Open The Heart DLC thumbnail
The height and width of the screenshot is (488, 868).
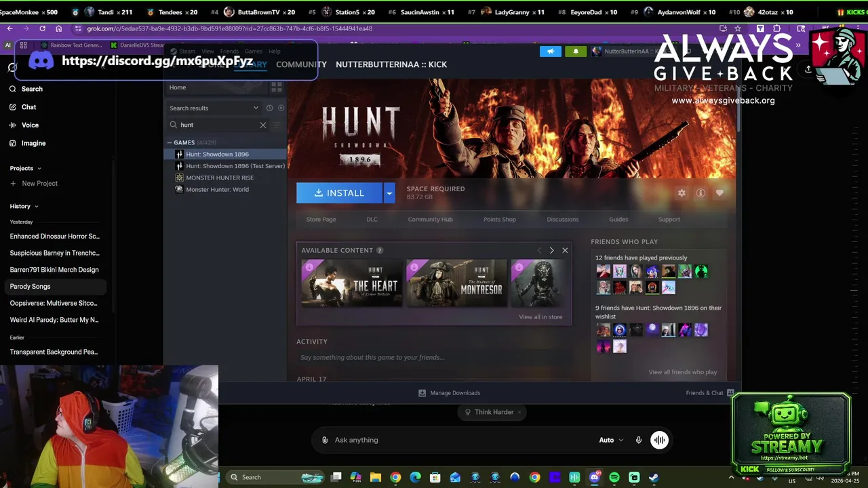pyautogui.click(x=351, y=283)
